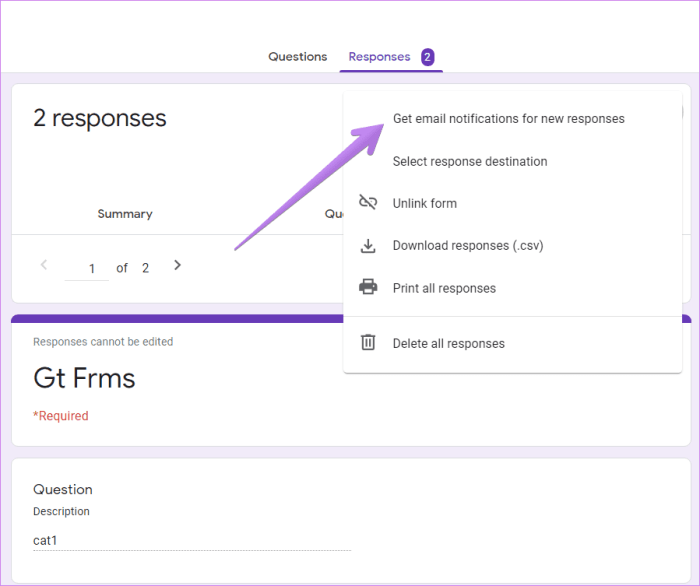
Task: Click the trash can icon
Action: point(368,343)
